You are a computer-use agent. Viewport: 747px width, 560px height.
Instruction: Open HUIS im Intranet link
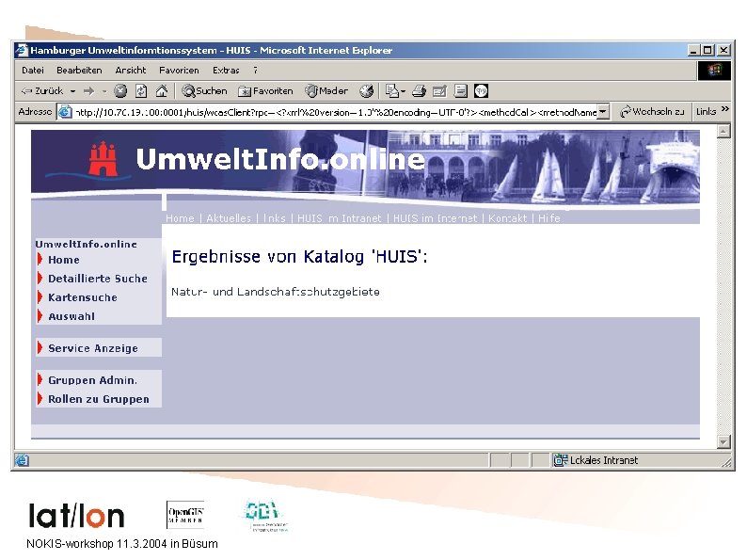(x=340, y=218)
